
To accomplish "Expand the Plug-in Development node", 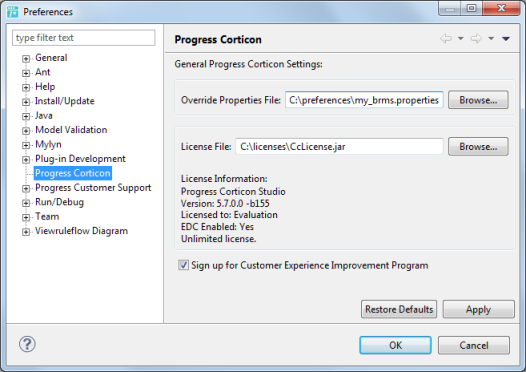I will [26, 160].
